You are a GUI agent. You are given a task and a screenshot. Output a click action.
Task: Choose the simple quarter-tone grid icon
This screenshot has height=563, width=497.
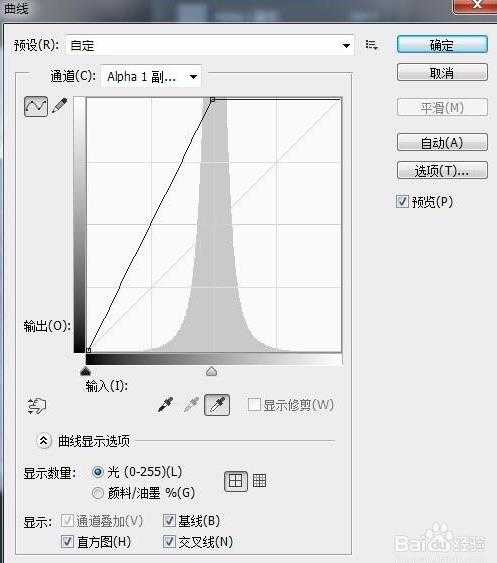(236, 481)
